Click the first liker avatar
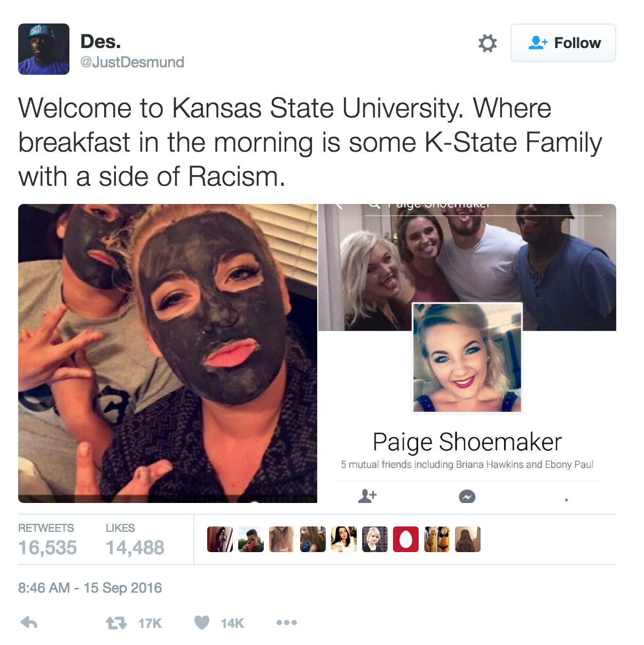The width and height of the screenshot is (644, 645). click(220, 539)
